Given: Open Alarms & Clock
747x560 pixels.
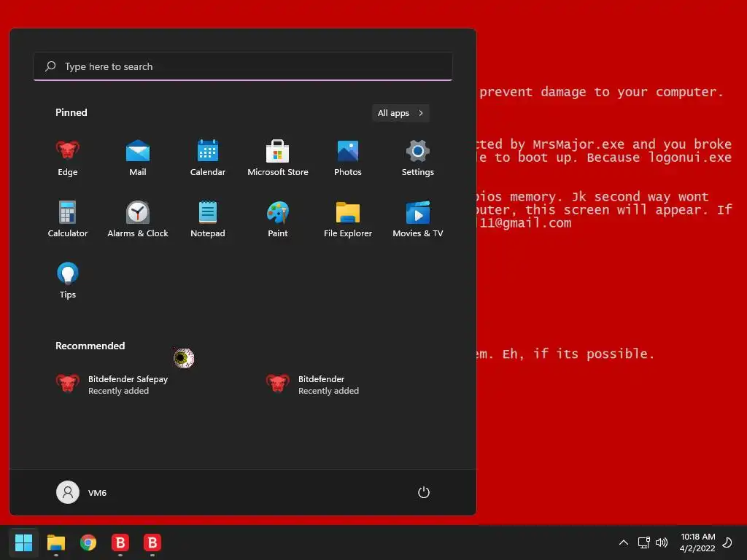Looking at the screenshot, I should point(138,219).
